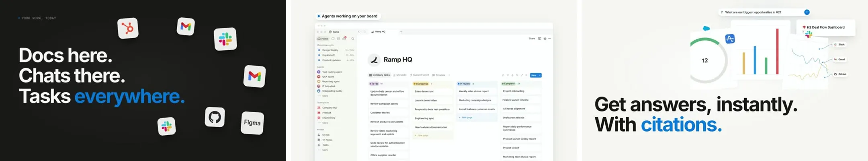Screen dimensions: 868x161
Task: Open 'Weekly sales status report' card
Action: coord(477,91)
